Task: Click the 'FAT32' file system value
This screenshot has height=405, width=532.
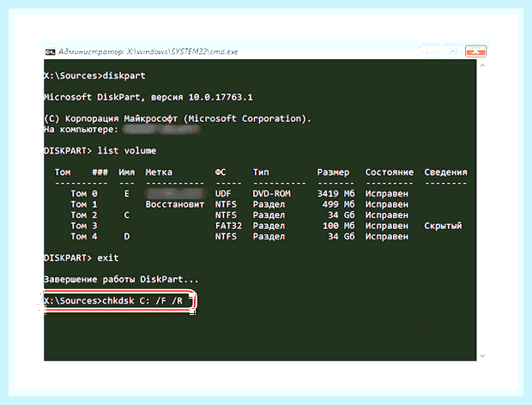Action: coord(228,226)
